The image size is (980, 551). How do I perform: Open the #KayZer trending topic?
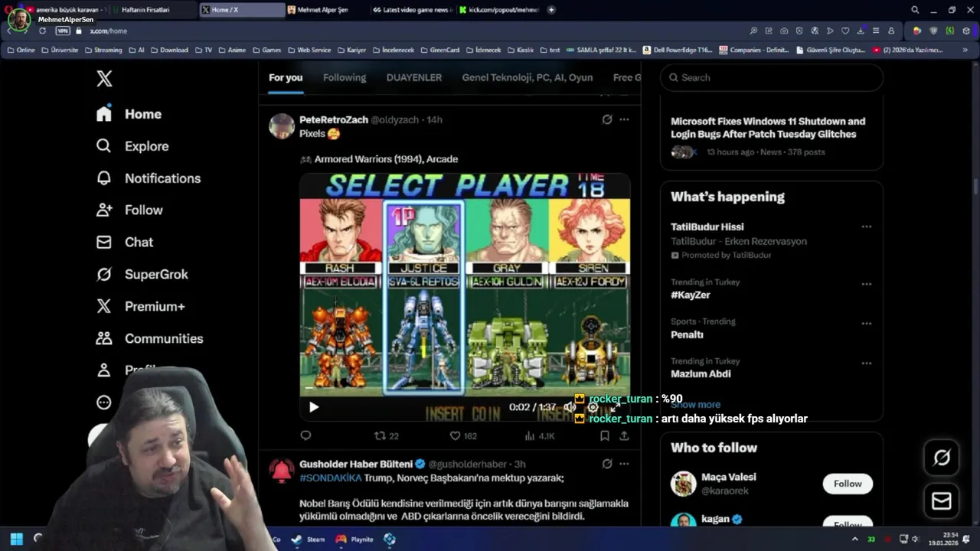click(x=691, y=295)
